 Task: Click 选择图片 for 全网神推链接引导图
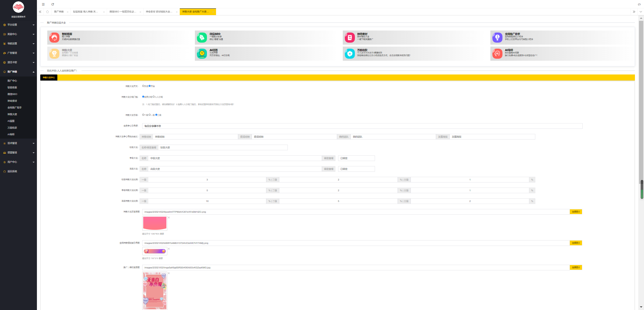(x=576, y=243)
